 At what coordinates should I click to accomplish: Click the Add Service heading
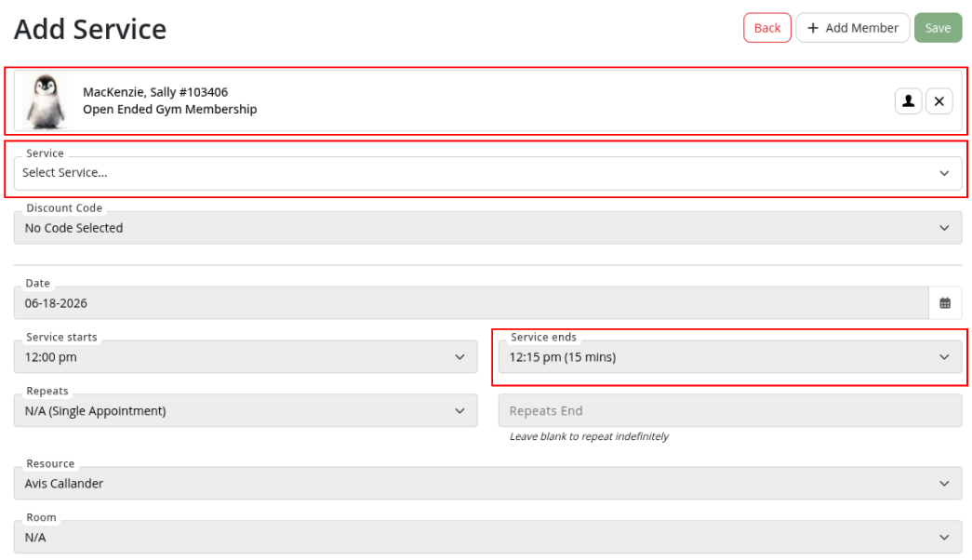[x=90, y=29]
